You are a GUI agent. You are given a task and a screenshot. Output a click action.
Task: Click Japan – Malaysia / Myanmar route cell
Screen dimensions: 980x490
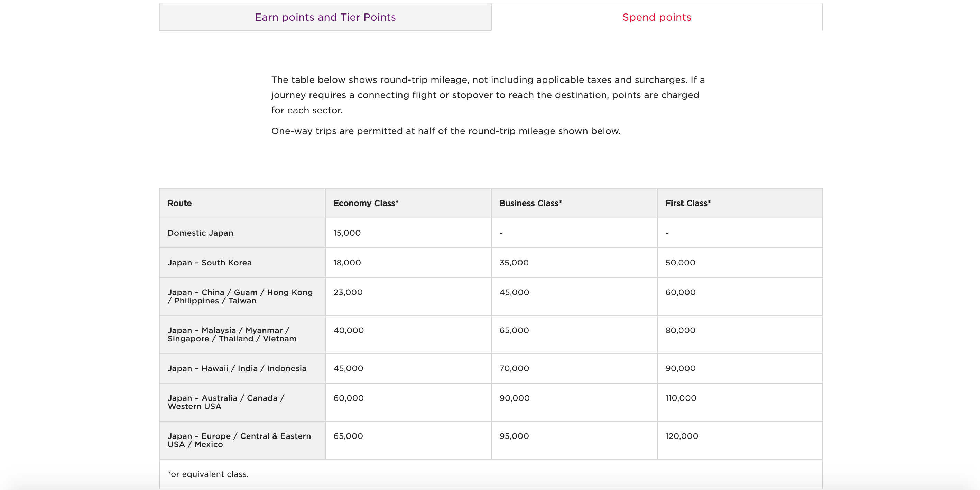coord(232,334)
